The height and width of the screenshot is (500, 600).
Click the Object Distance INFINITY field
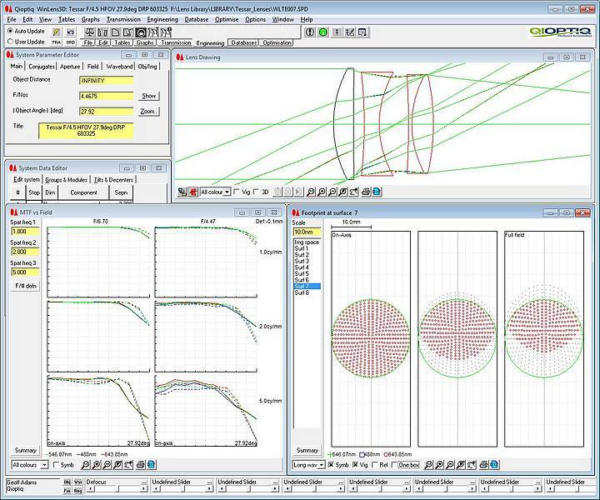(x=106, y=80)
